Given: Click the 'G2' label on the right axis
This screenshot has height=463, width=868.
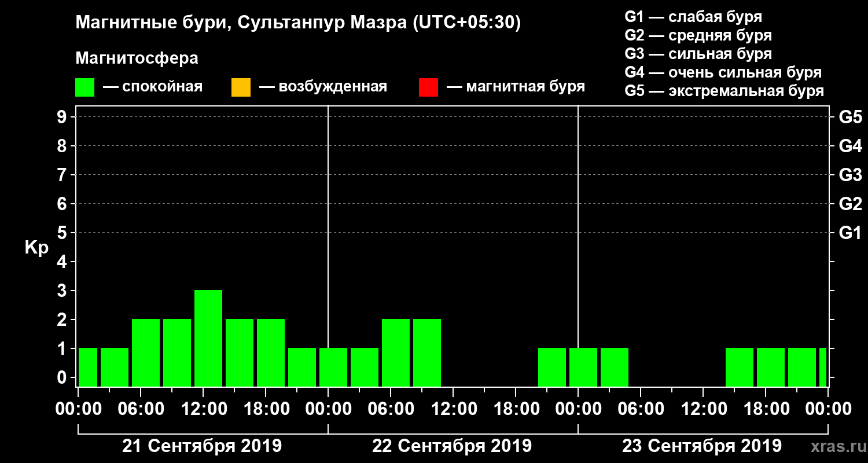Looking at the screenshot, I should (x=851, y=204).
